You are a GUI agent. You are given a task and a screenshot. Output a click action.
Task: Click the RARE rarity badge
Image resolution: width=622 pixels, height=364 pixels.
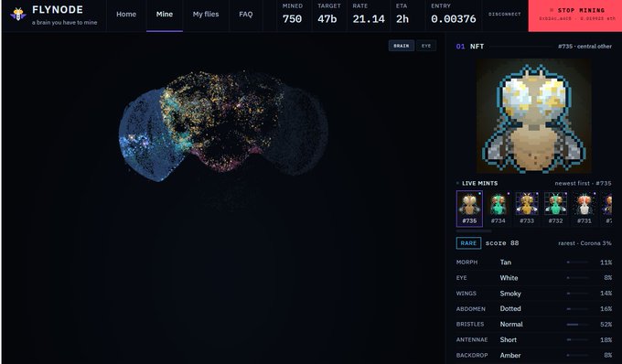coord(468,243)
